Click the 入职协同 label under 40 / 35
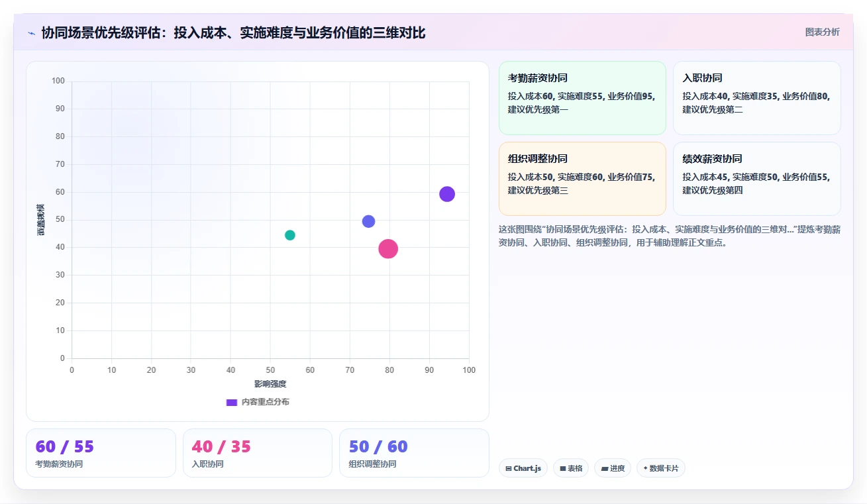The width and height of the screenshot is (867, 504). [x=207, y=464]
